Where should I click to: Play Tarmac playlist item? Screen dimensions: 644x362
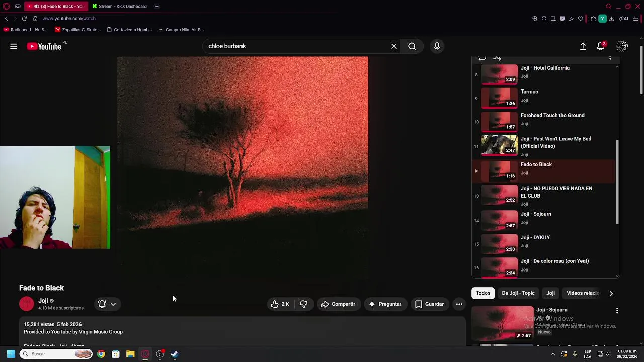[x=543, y=98]
